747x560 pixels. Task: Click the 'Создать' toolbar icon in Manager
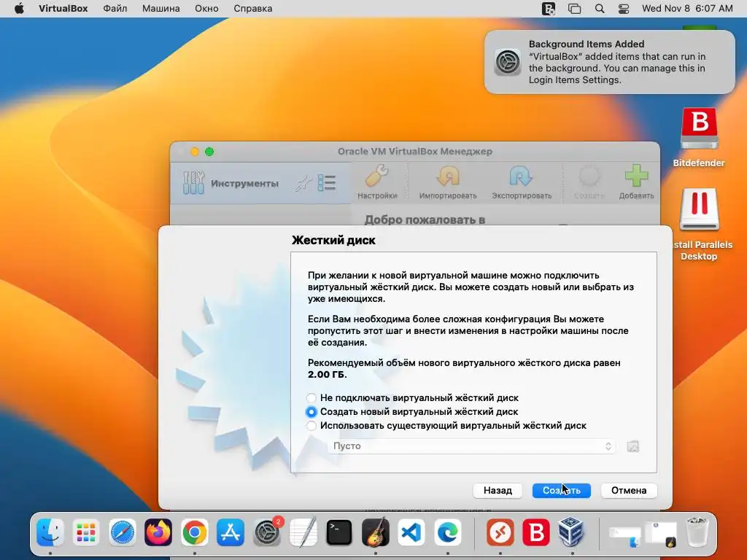click(x=589, y=182)
